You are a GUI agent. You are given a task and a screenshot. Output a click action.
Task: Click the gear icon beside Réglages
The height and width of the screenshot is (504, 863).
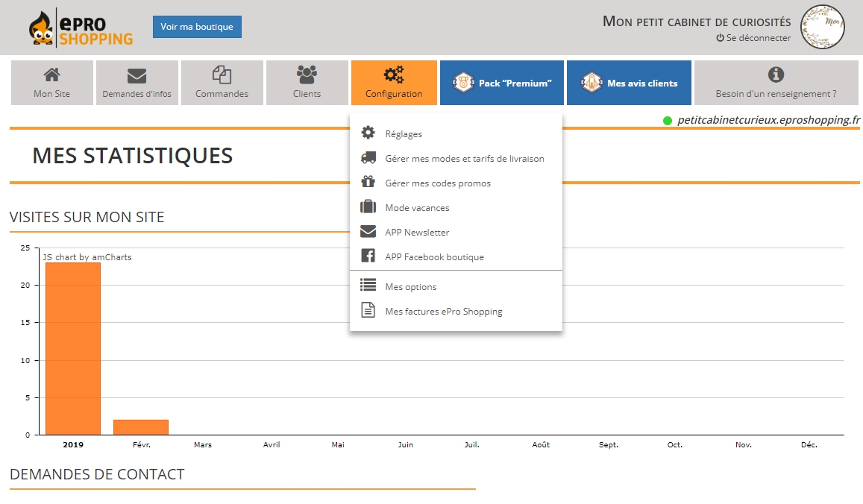click(x=368, y=133)
